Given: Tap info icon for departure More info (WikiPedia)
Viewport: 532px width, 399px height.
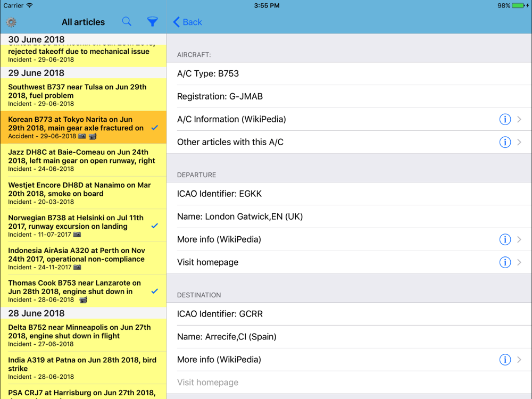Looking at the screenshot, I should coord(505,239).
